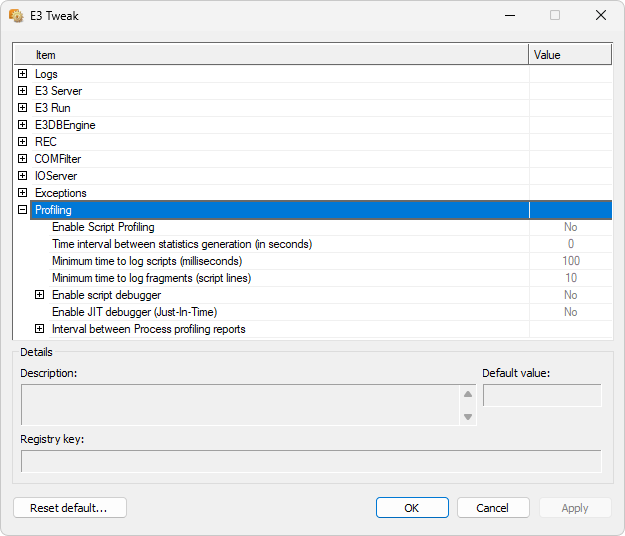Expand the COMFilter node
The height and width of the screenshot is (536, 625).
coord(23,159)
